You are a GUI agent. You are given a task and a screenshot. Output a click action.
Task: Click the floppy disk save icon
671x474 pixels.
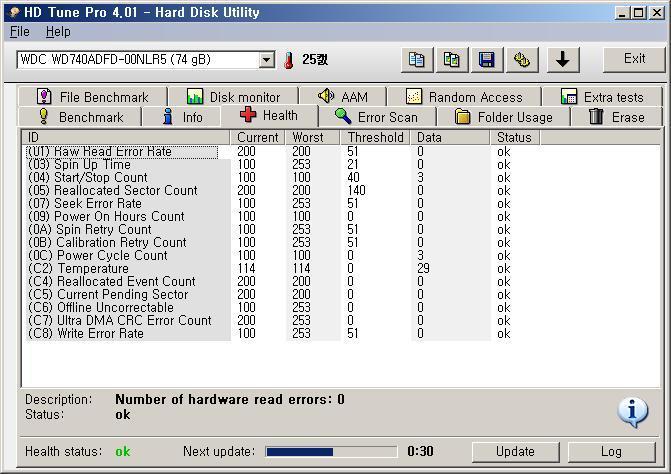(487, 59)
